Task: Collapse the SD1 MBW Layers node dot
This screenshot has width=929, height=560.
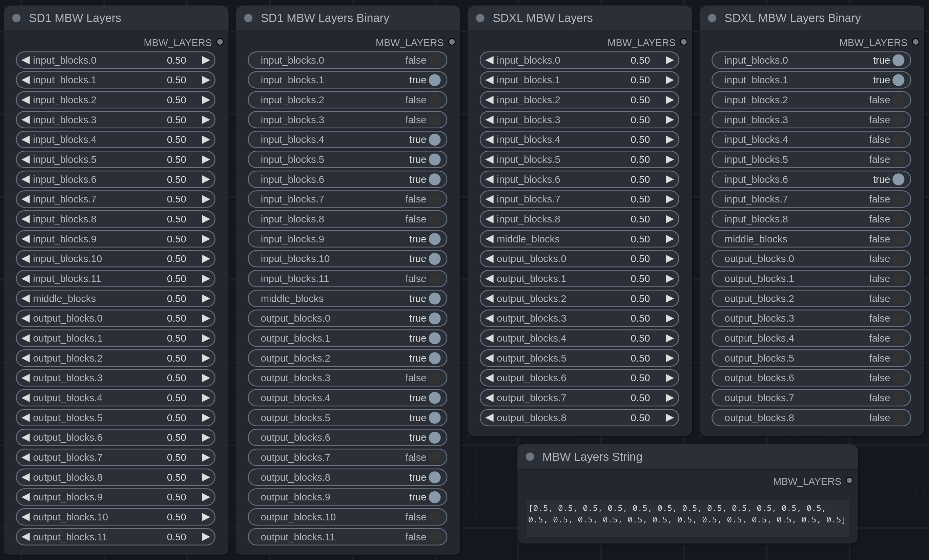Action: 16,18
